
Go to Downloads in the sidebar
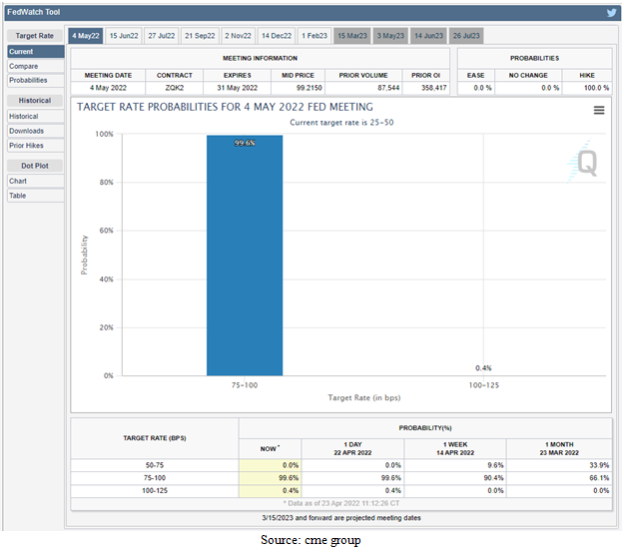coord(26,131)
